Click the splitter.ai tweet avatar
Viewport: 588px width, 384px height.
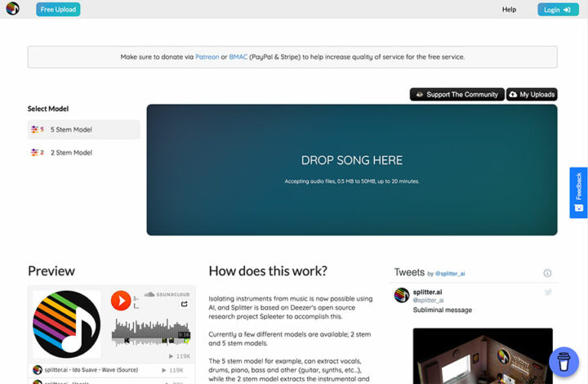coord(401,295)
